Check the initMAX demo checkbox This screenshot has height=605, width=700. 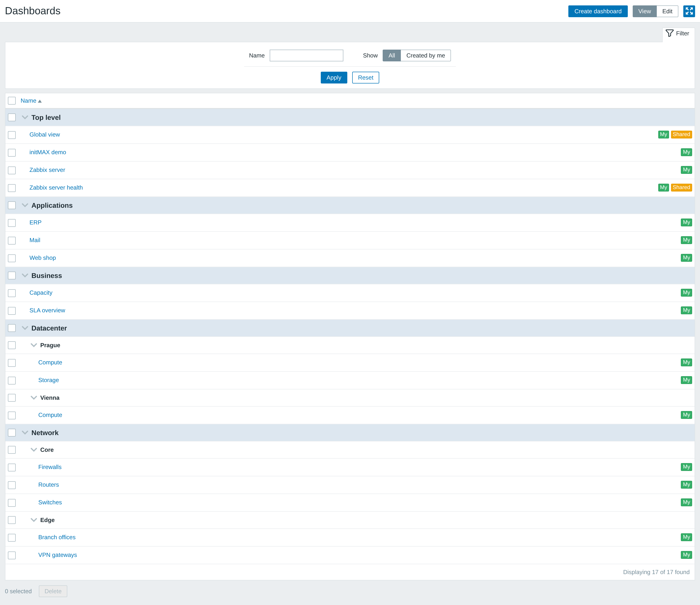(x=12, y=153)
